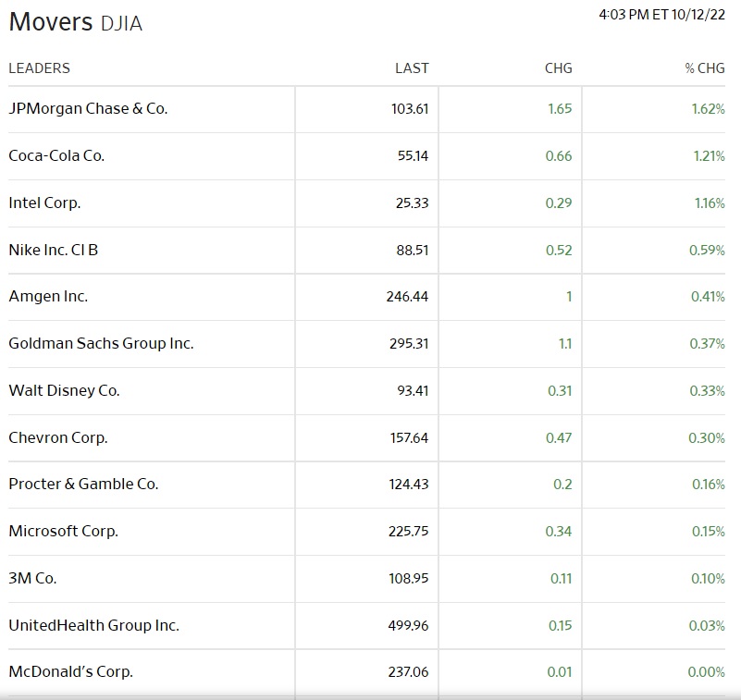This screenshot has height=700, width=741.
Task: Click Procter & Gamble percent change 0.16%
Action: pyautogui.click(x=709, y=485)
